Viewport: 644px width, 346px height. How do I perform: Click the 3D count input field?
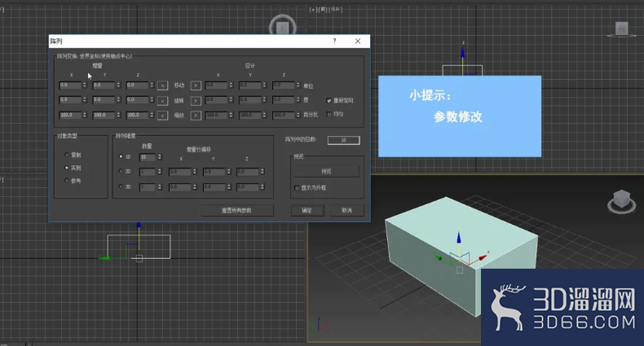point(148,187)
